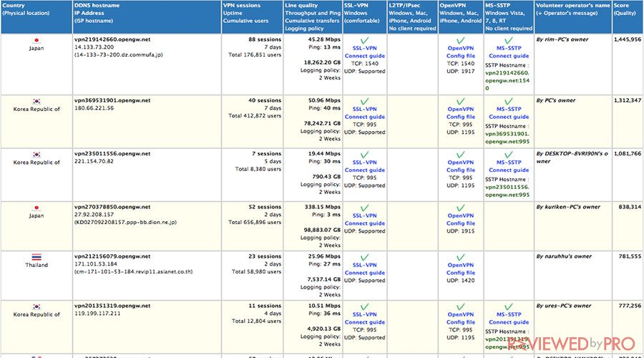Click 'Total 656,896 users' text

(255, 222)
